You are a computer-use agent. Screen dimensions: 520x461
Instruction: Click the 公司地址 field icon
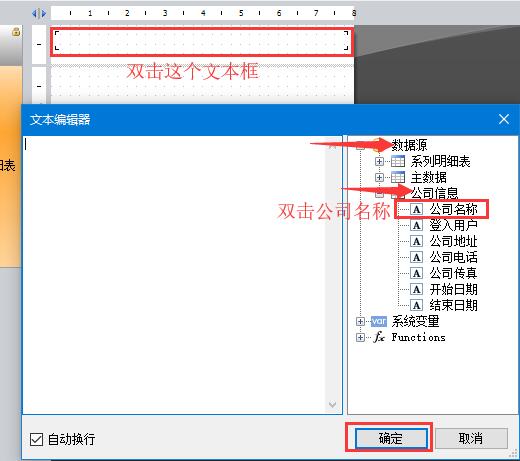pyautogui.click(x=416, y=241)
